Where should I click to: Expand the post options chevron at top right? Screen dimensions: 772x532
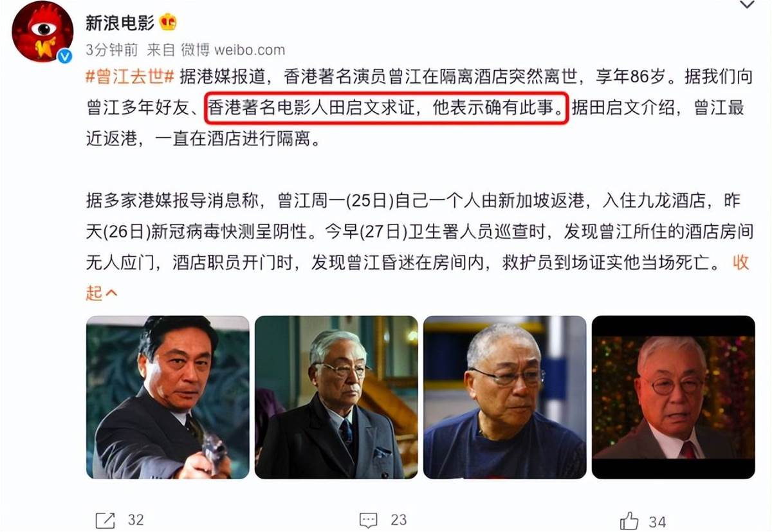pos(746,5)
